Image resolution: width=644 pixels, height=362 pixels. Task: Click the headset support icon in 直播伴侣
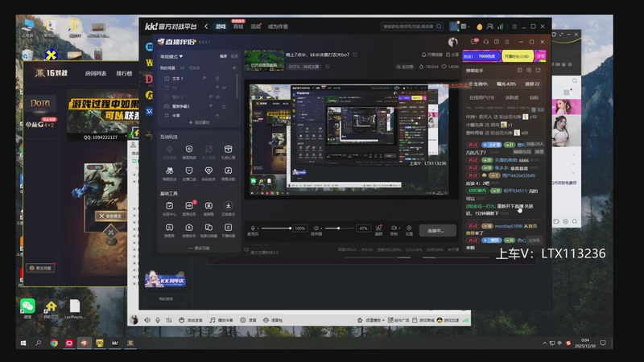coord(486,42)
